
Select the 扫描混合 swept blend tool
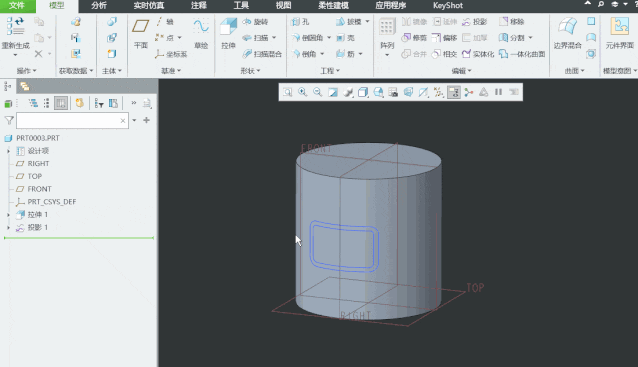pyautogui.click(x=262, y=54)
